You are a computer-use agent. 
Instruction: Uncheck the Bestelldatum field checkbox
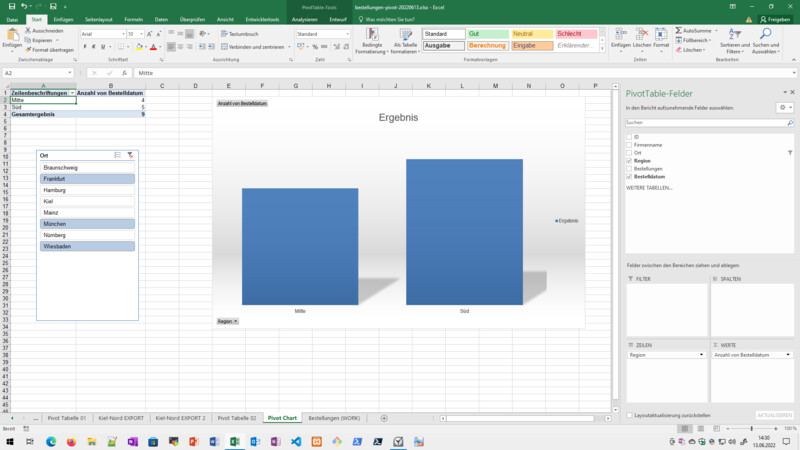629,177
